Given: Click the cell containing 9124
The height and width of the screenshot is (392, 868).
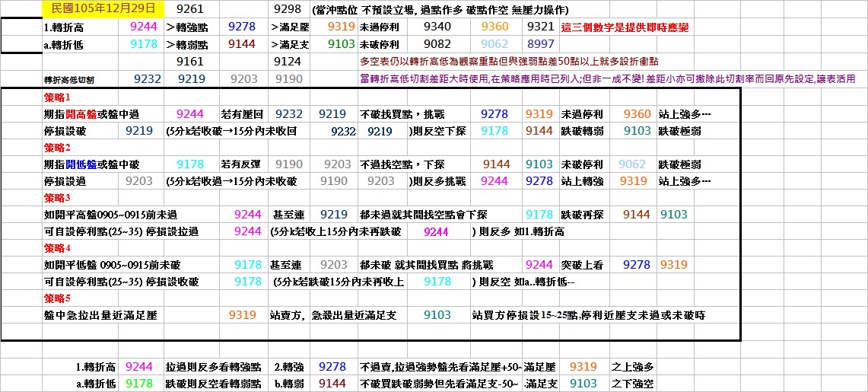Looking at the screenshot, I should click(x=288, y=62).
